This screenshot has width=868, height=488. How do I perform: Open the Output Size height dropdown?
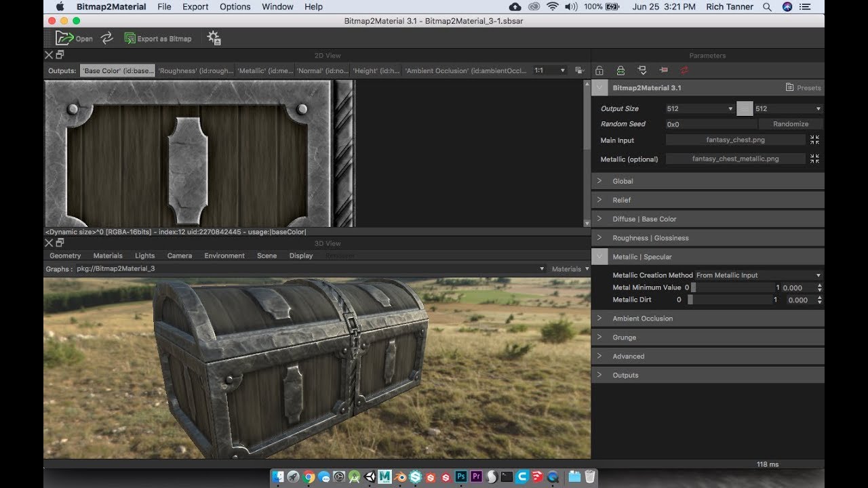point(788,108)
